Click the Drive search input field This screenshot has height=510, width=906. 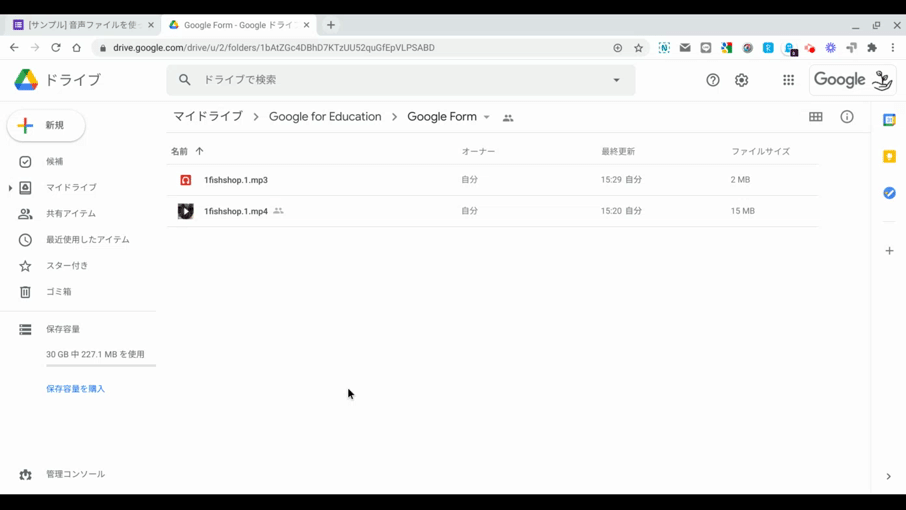[x=400, y=80]
